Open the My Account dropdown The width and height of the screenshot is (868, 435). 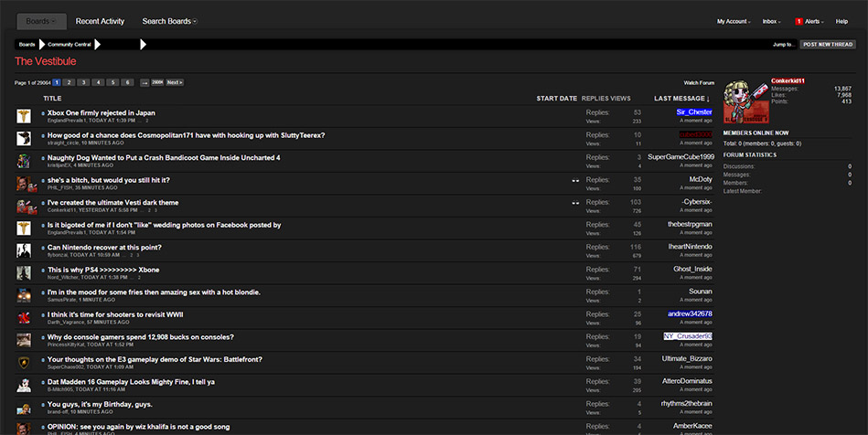734,22
